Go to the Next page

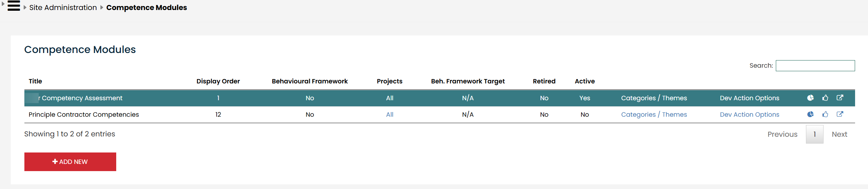pos(839,134)
